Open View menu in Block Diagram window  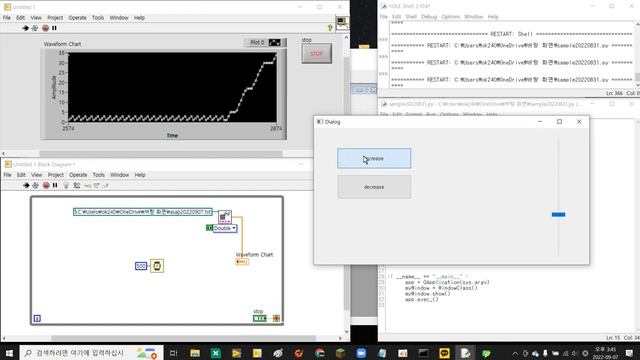(x=37, y=175)
